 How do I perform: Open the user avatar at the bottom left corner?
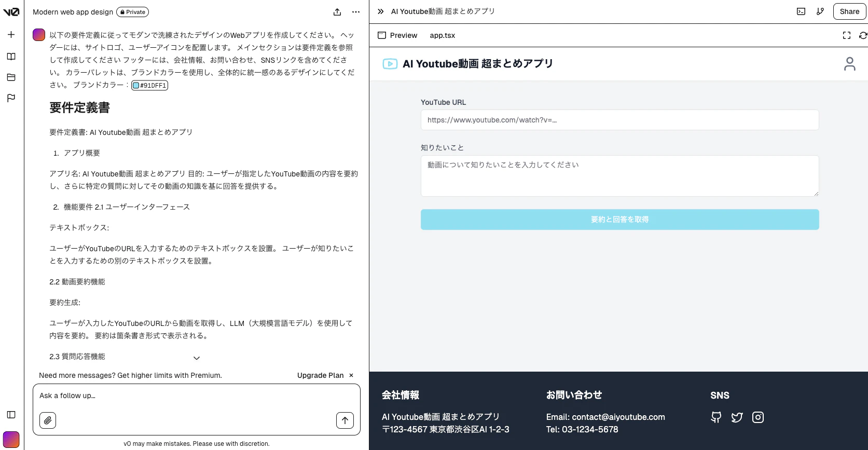coord(11,440)
